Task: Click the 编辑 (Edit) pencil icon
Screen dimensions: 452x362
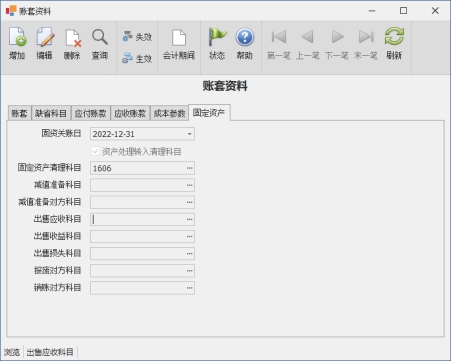Action: pos(45,37)
